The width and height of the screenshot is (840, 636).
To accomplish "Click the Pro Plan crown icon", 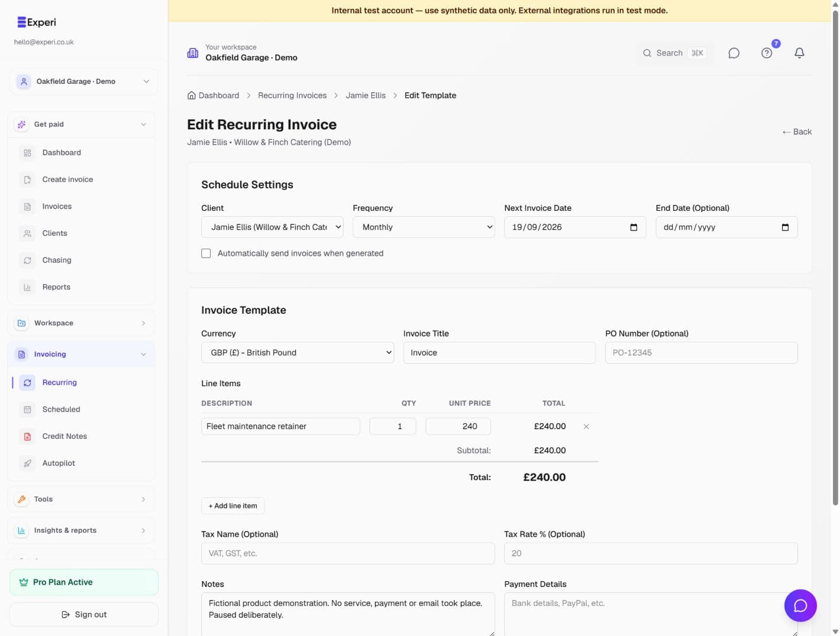I will (x=24, y=582).
